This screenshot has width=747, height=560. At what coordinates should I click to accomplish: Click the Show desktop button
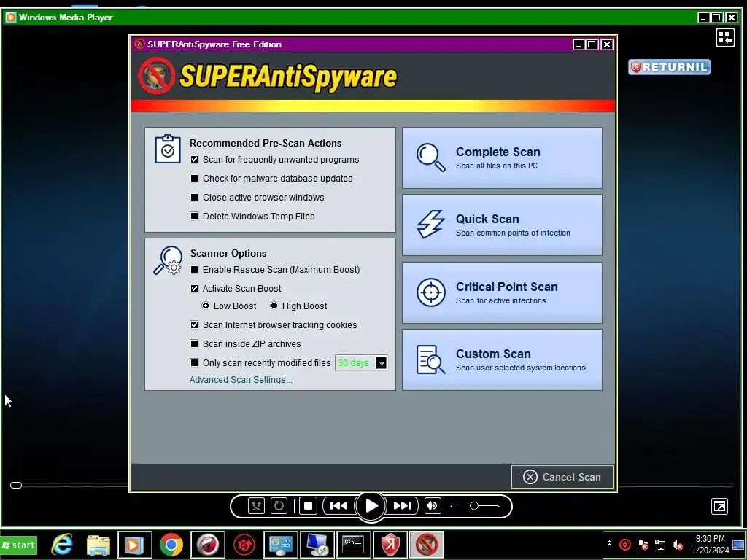coord(740,545)
